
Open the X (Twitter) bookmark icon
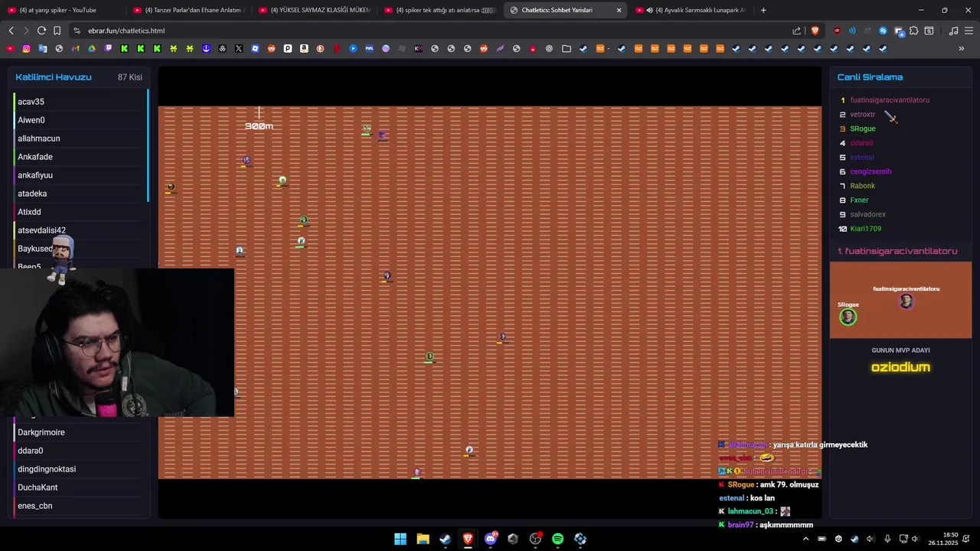[239, 48]
